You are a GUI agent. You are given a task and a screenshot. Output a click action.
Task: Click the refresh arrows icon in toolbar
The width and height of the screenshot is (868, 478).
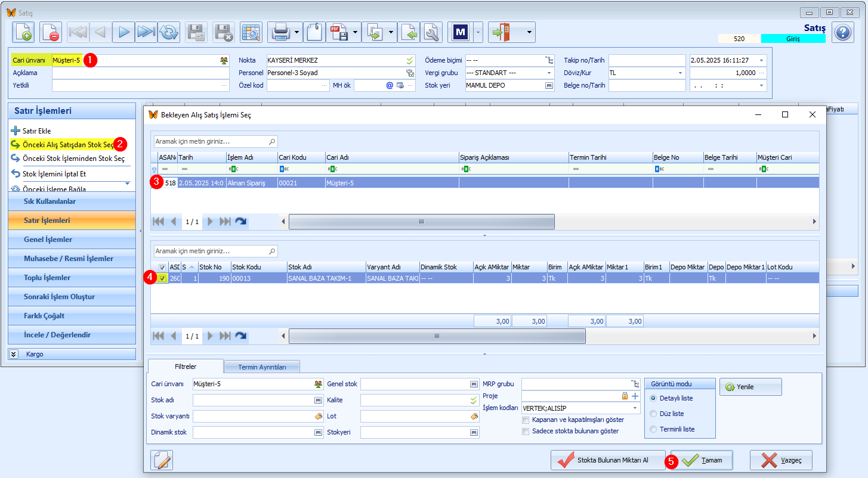[x=169, y=32]
